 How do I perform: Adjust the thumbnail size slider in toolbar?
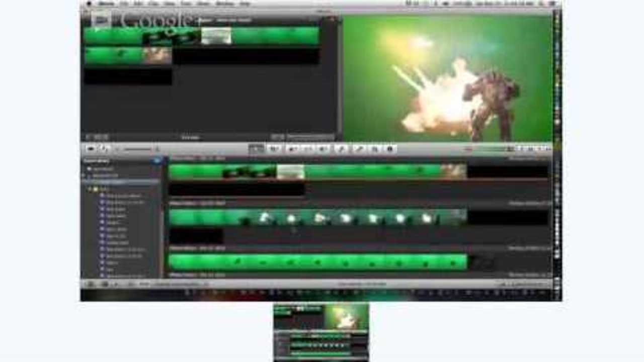tap(138, 149)
